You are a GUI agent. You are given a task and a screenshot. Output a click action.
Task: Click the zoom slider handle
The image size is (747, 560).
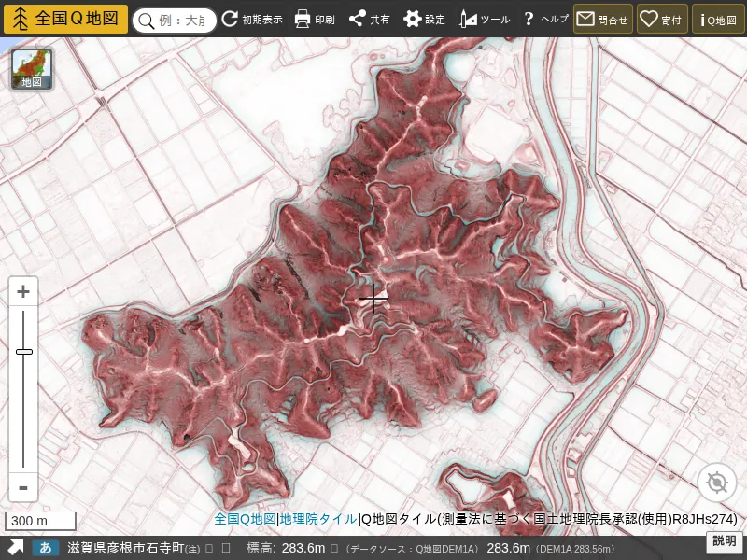coord(24,352)
